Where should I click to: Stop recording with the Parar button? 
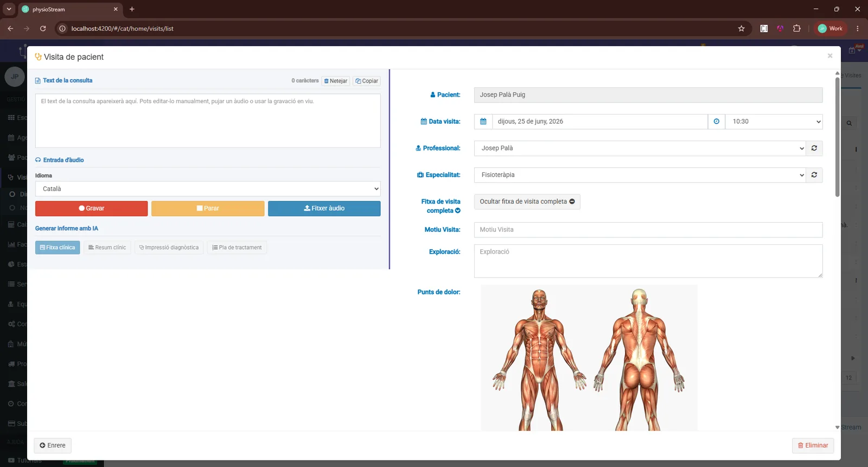pos(208,209)
